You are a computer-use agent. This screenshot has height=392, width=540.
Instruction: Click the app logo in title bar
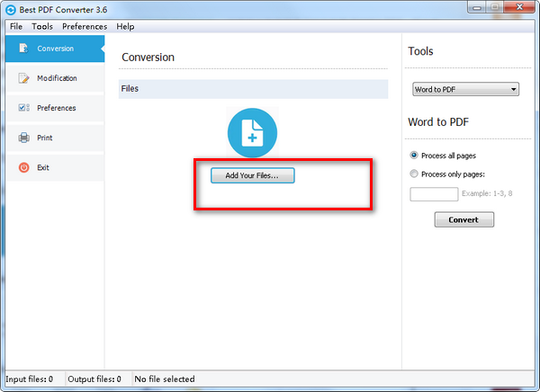coord(11,9)
